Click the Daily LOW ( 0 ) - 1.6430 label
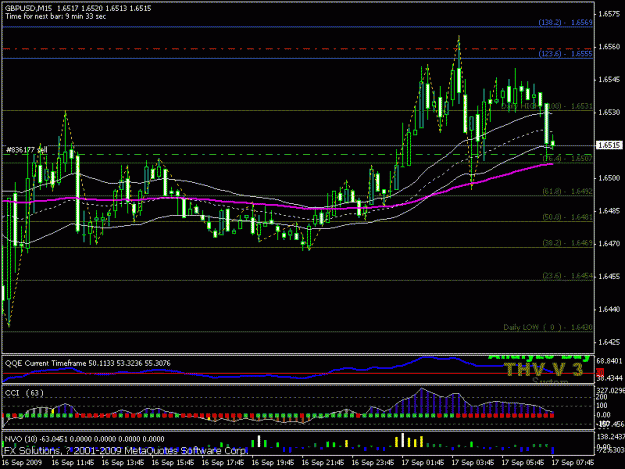 (548, 327)
